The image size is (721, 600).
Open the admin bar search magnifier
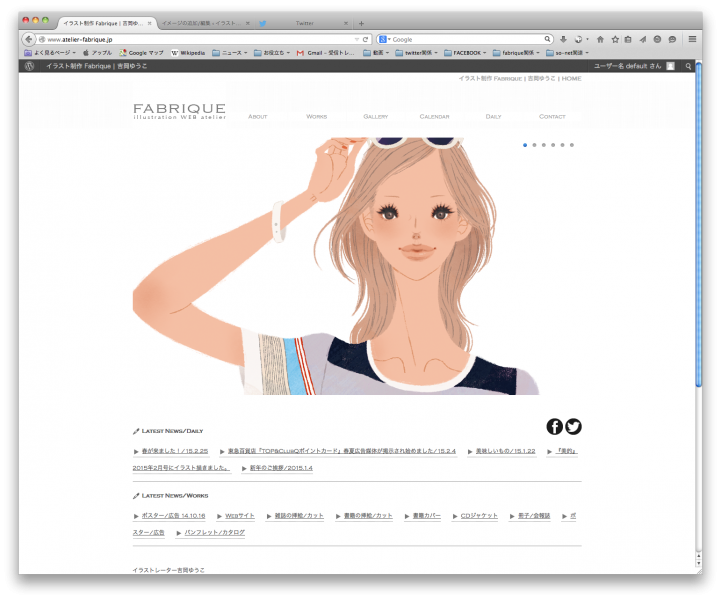pyautogui.click(x=688, y=66)
